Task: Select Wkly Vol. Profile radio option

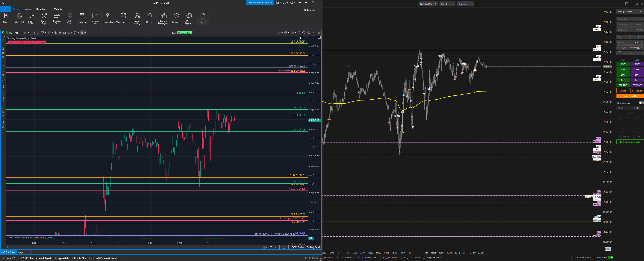Action: pyautogui.click(x=381, y=258)
